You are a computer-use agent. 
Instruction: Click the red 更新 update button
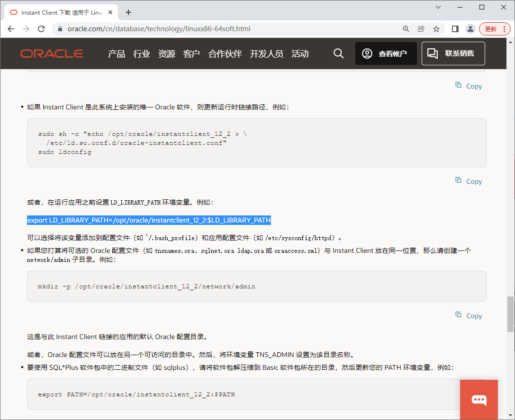(x=491, y=29)
